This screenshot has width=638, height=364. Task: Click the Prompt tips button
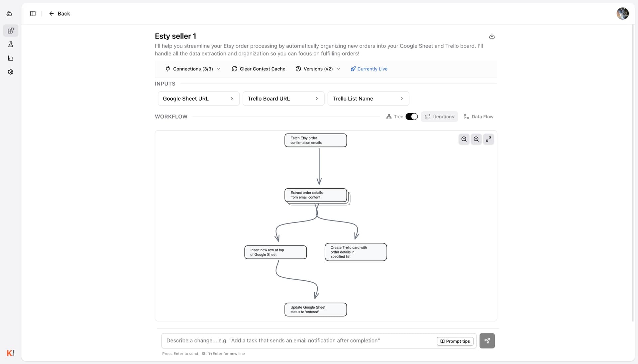pos(455,341)
